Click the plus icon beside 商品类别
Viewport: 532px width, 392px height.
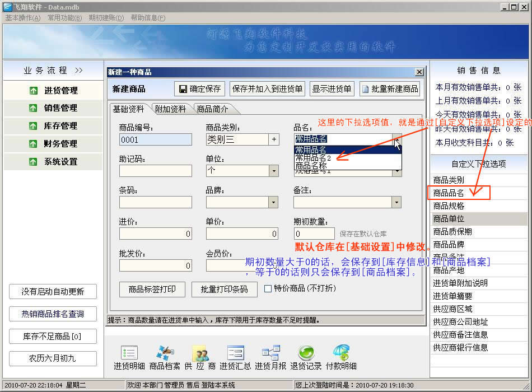[x=274, y=139]
